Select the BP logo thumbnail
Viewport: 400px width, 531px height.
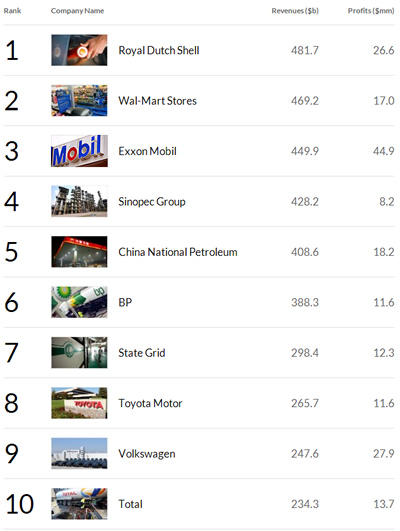click(x=79, y=302)
